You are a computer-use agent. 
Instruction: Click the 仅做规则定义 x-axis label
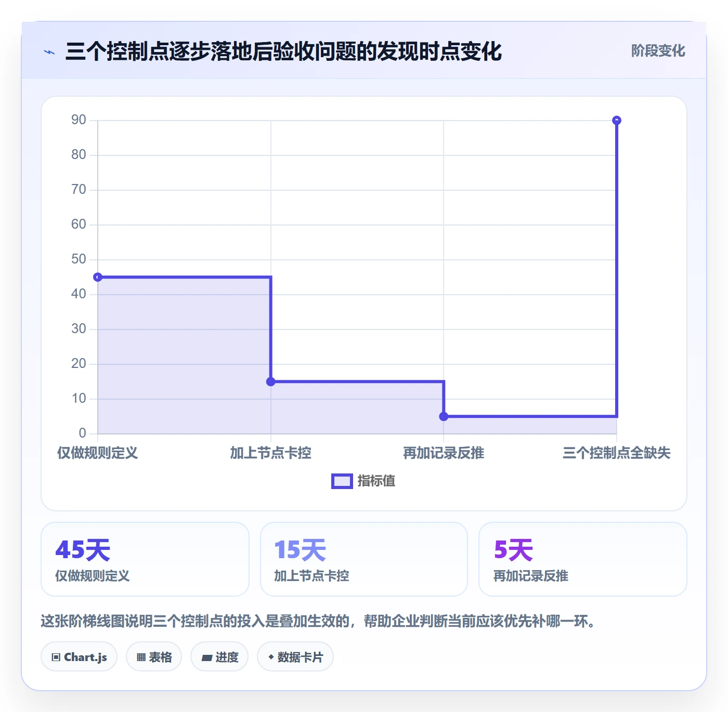98,453
